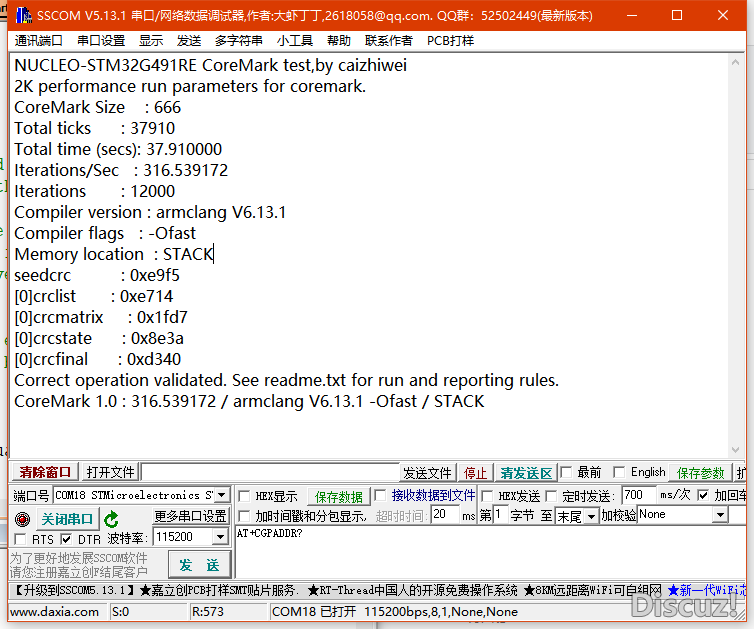Expand the 115200 baud rate dropdown

(220, 537)
